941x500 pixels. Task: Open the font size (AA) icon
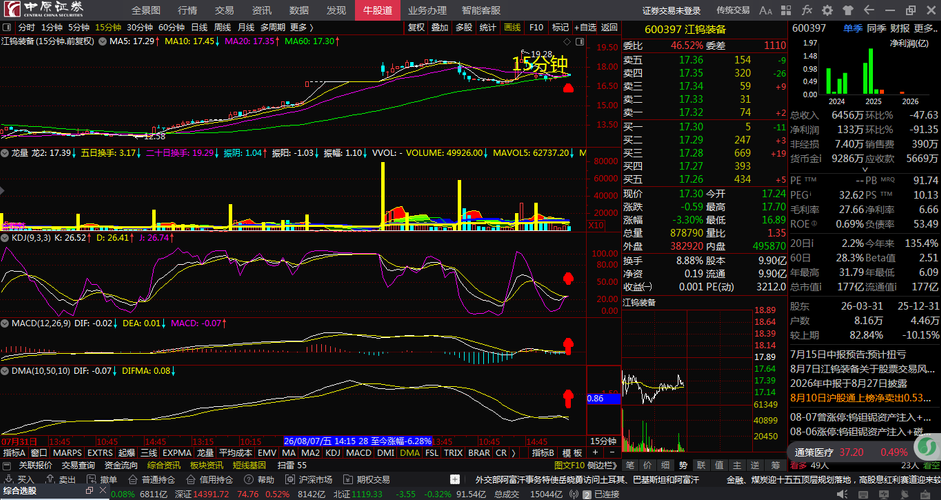[x=765, y=10]
